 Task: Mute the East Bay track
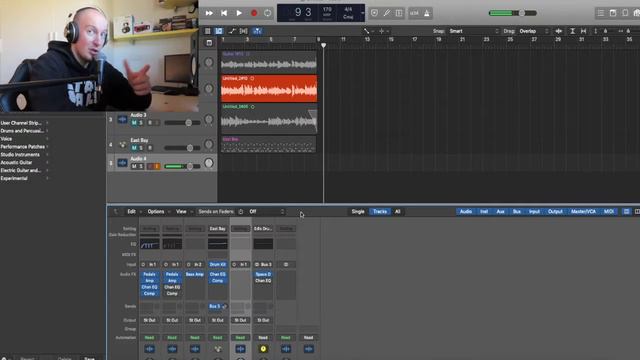134,148
